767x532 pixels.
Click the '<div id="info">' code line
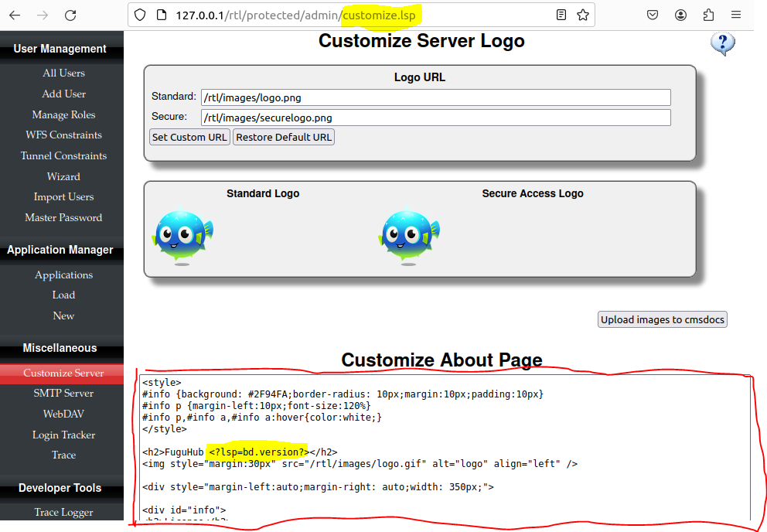click(184, 510)
